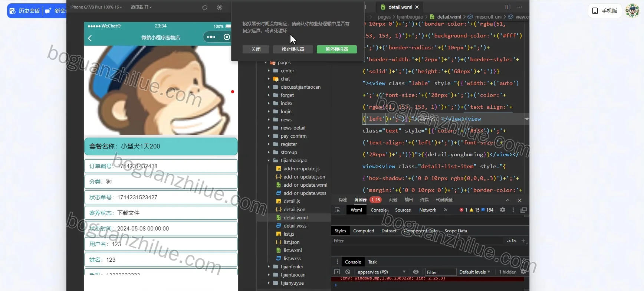Show the console sidebar panel

pos(337,272)
